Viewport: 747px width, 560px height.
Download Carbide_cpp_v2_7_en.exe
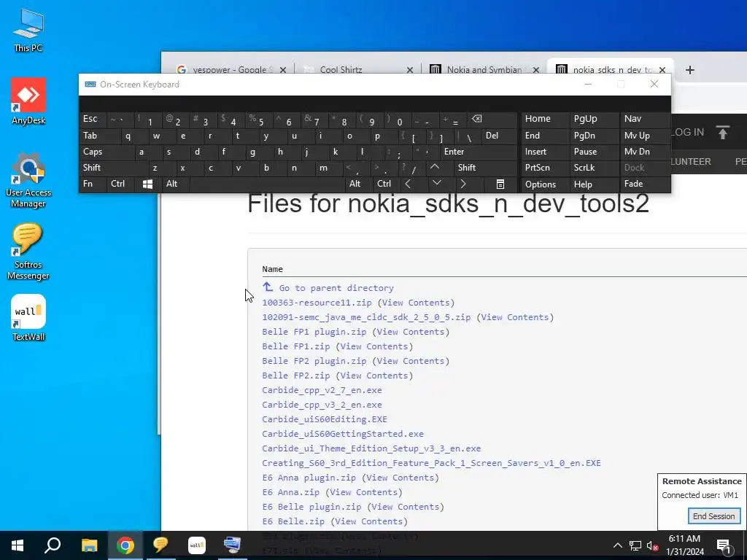(x=322, y=390)
